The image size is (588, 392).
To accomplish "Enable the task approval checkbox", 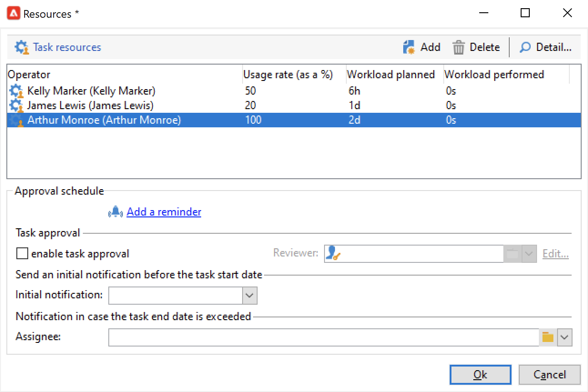I will point(22,253).
